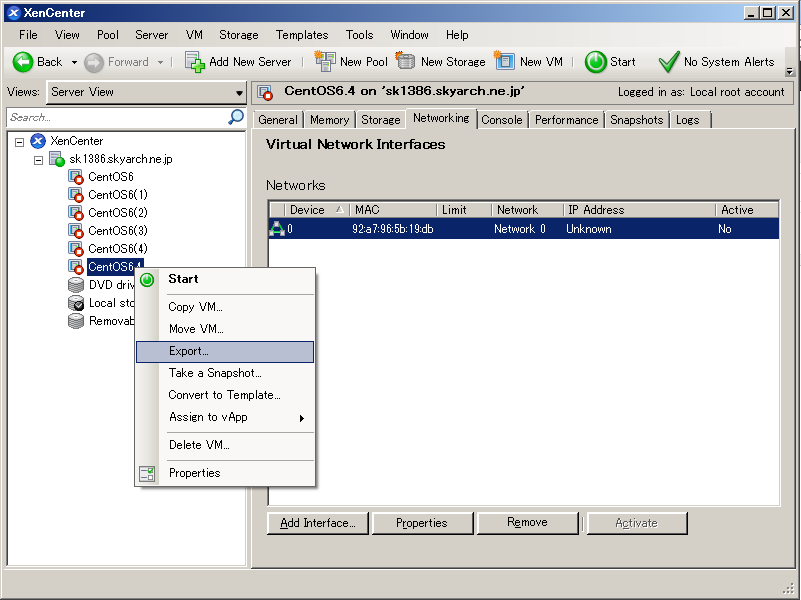Collapse the XenCenter tree node
The width and height of the screenshot is (801, 600).
coord(19,142)
